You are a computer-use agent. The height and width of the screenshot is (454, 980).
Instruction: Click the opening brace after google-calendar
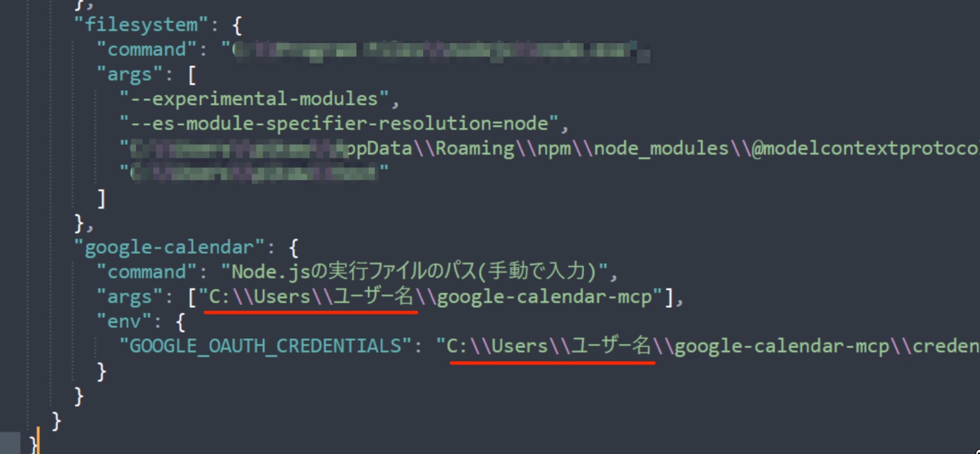pyautogui.click(x=294, y=248)
